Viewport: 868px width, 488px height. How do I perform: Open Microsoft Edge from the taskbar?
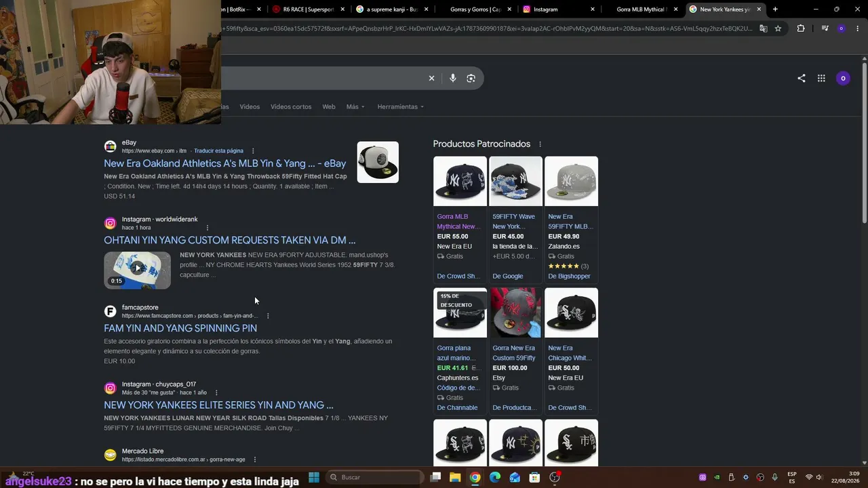coord(495,477)
